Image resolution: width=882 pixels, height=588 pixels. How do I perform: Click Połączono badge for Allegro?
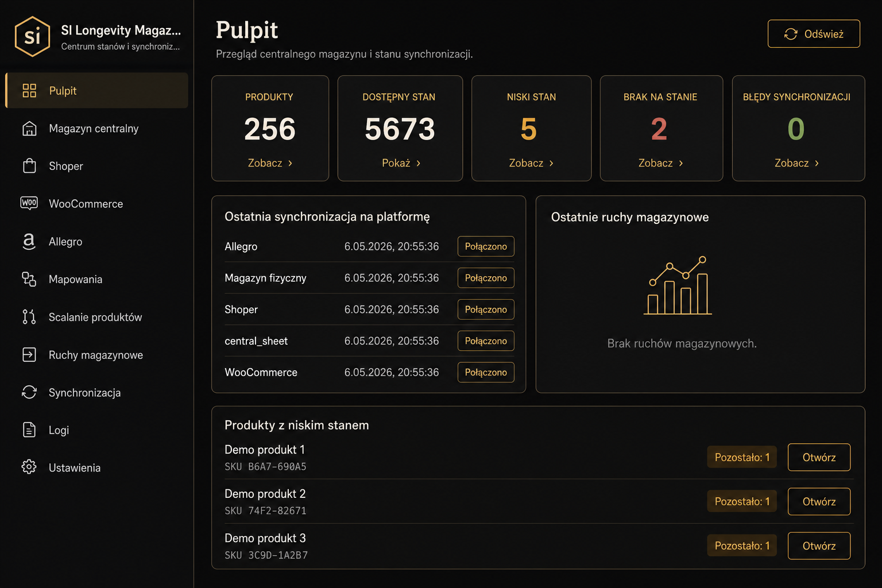pyautogui.click(x=486, y=246)
